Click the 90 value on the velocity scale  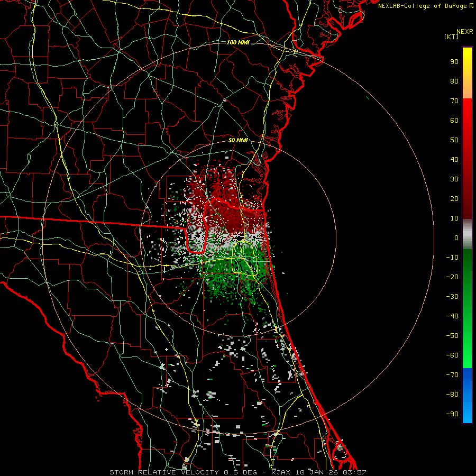click(x=454, y=62)
